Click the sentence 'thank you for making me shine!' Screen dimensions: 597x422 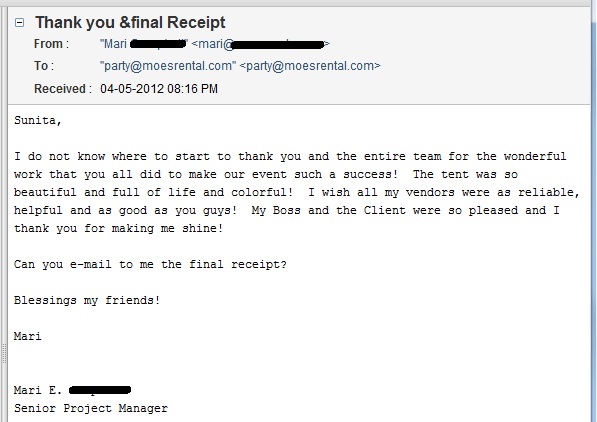tap(119, 229)
